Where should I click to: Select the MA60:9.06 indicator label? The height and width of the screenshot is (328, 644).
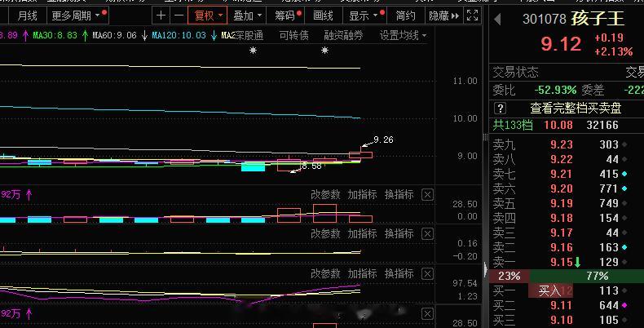(115, 35)
